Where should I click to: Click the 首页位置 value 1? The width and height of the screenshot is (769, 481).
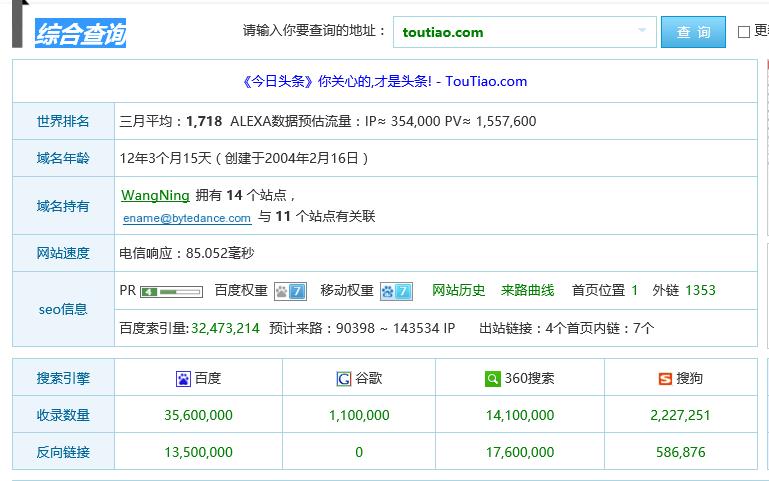pyautogui.click(x=635, y=290)
